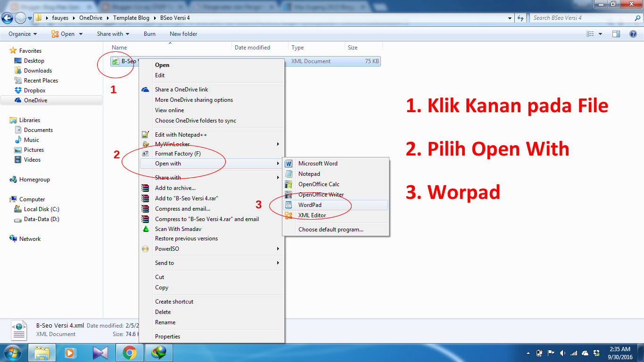The width and height of the screenshot is (644, 362).
Task: Click the Back navigation arrow
Action: (x=7, y=18)
